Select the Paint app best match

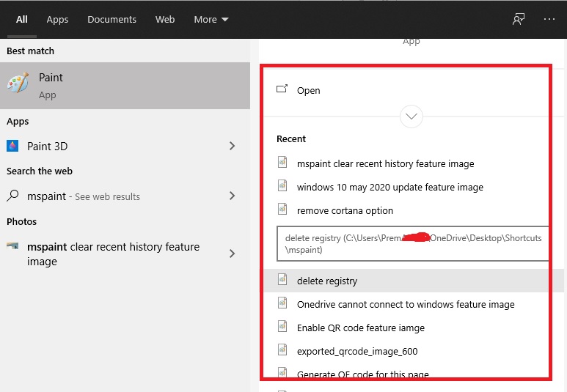[x=125, y=86]
